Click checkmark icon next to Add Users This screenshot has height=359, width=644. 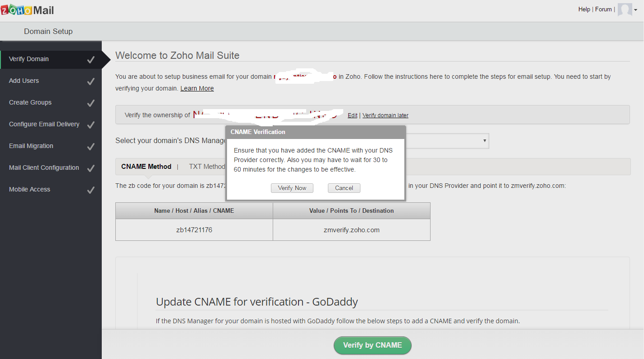point(91,81)
